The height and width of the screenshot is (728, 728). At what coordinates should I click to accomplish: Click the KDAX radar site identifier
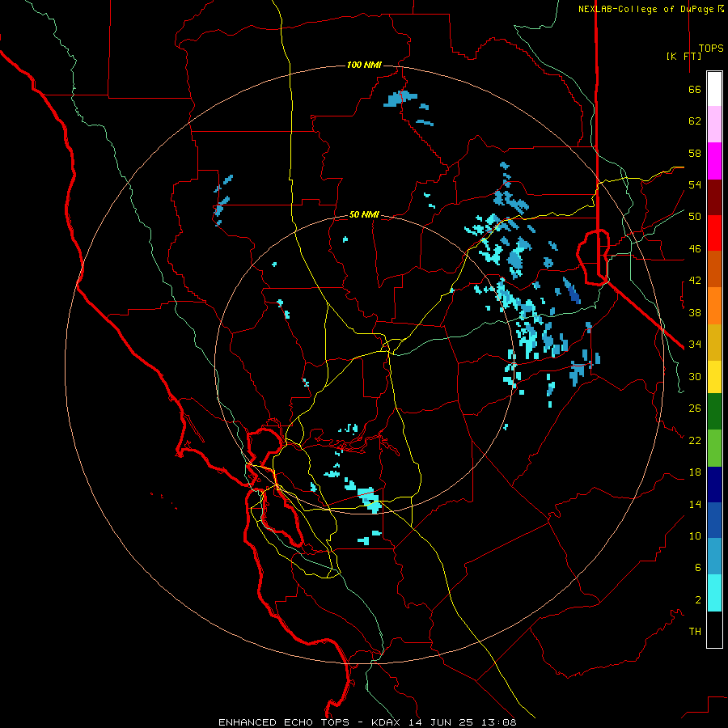pyautogui.click(x=387, y=722)
